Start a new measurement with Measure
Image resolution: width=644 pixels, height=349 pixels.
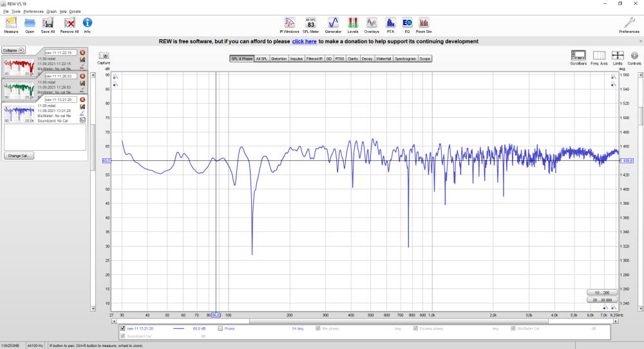11,25
